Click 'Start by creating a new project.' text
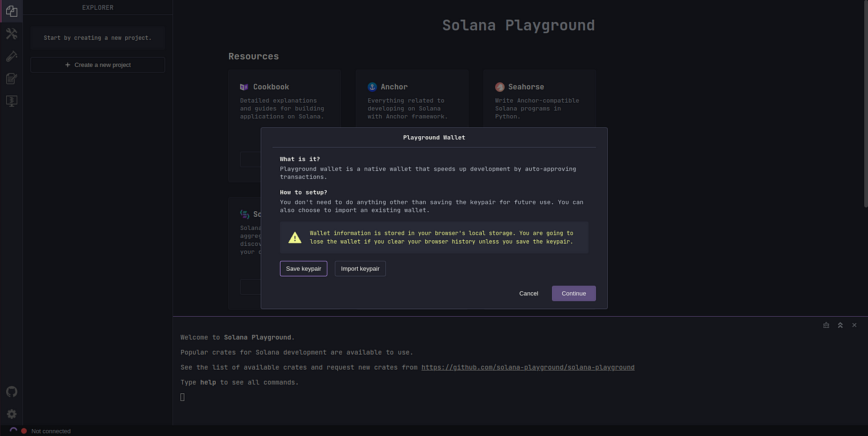This screenshot has height=436, width=868. pos(97,38)
